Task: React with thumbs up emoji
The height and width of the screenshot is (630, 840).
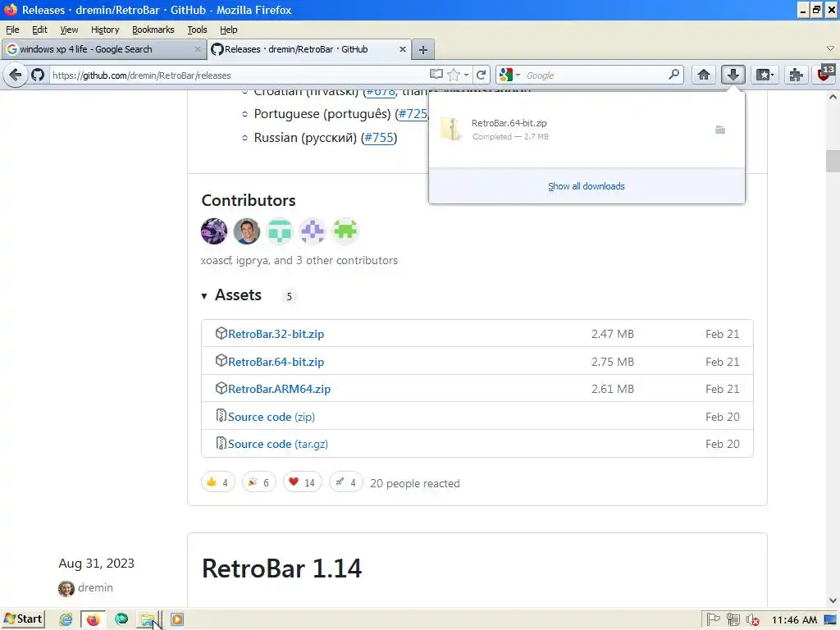Action: point(218,482)
